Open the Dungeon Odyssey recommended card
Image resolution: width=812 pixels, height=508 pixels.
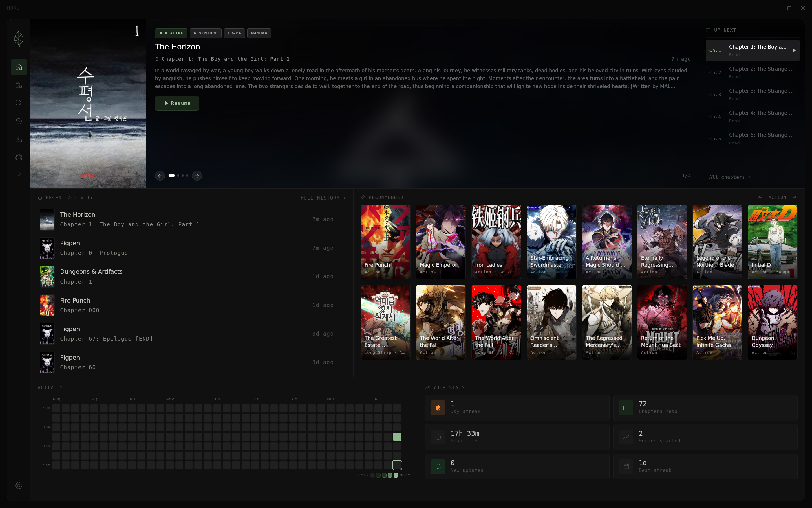tap(773, 322)
